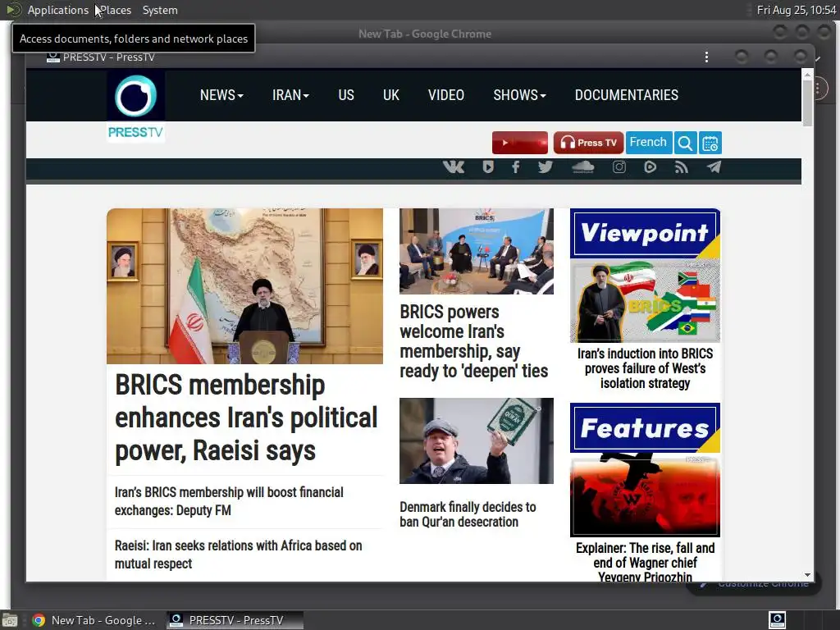Click the red Wagner feature image
The image size is (840, 630).
(x=645, y=495)
